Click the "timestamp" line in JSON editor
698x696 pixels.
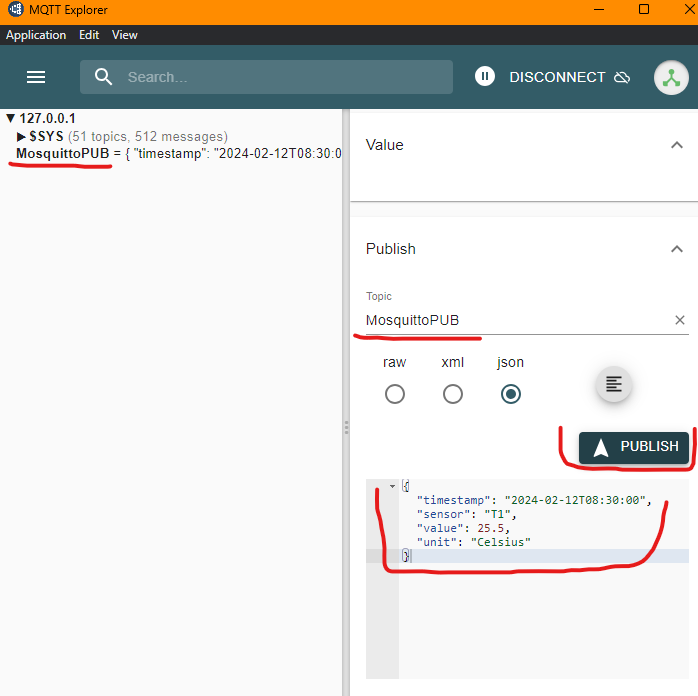coord(534,500)
